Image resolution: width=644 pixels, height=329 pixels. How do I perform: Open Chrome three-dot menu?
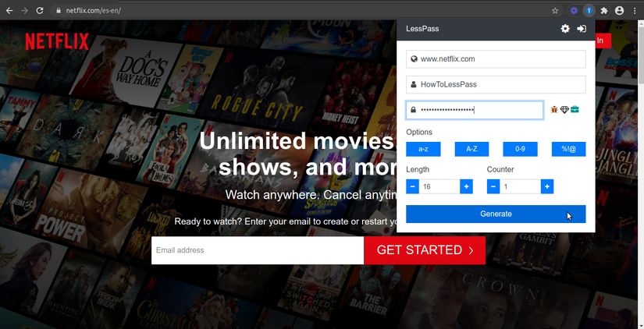[635, 11]
